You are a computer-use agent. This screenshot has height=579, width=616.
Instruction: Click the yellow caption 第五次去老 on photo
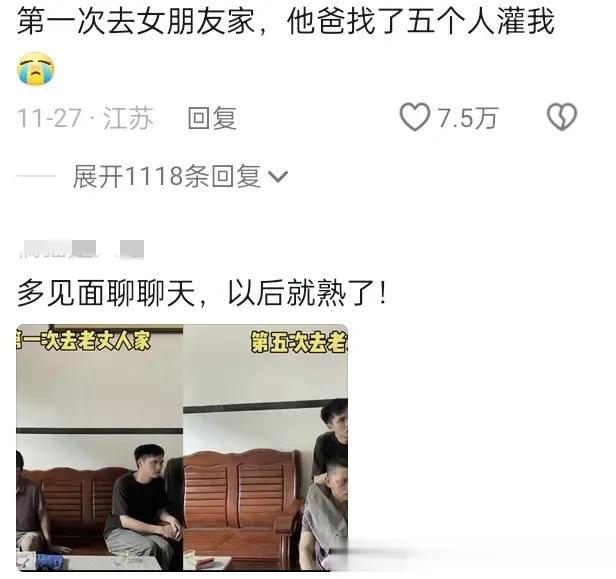299,342
